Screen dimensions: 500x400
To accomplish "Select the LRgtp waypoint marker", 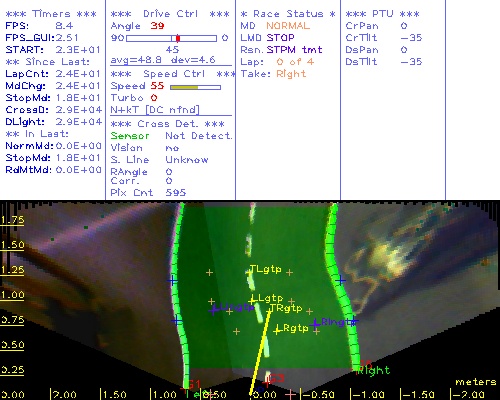I will (277, 331).
